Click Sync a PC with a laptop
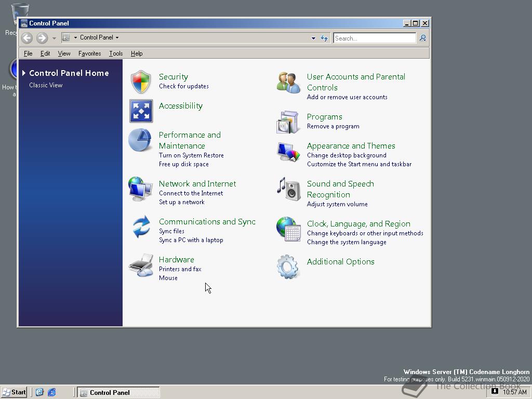The image size is (532, 399). [x=191, y=240]
